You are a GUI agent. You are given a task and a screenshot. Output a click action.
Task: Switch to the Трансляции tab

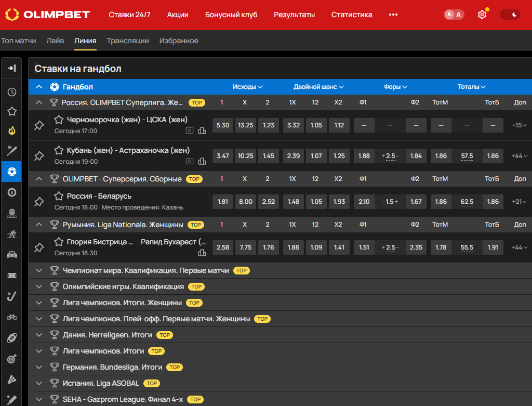(128, 41)
